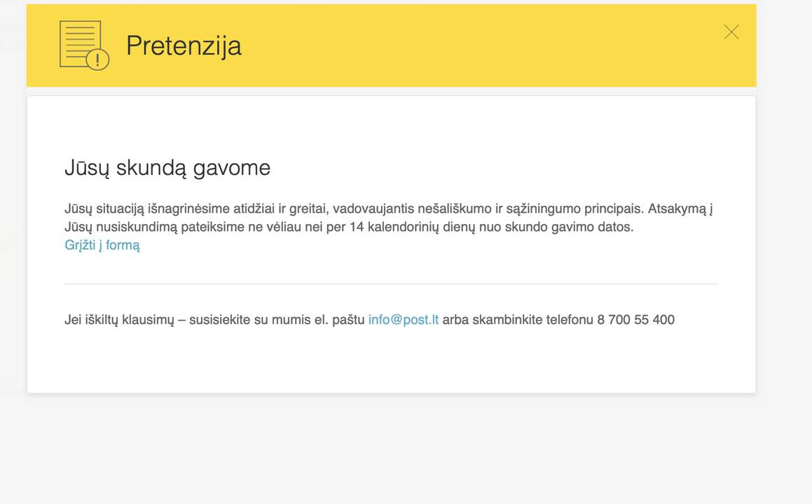Open the Grįžti į formą link
Viewport: 812px width, 504px height.
coord(102,245)
